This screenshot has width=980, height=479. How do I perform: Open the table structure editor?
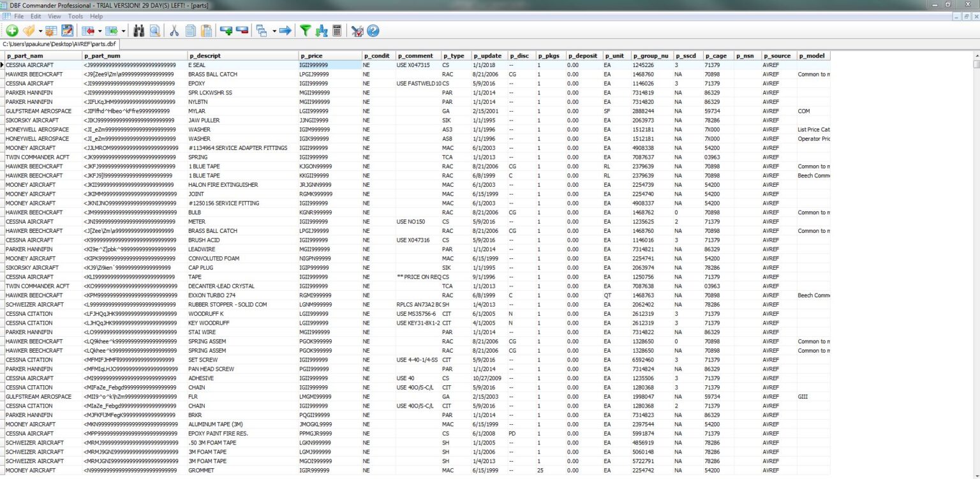pyautogui.click(x=50, y=30)
